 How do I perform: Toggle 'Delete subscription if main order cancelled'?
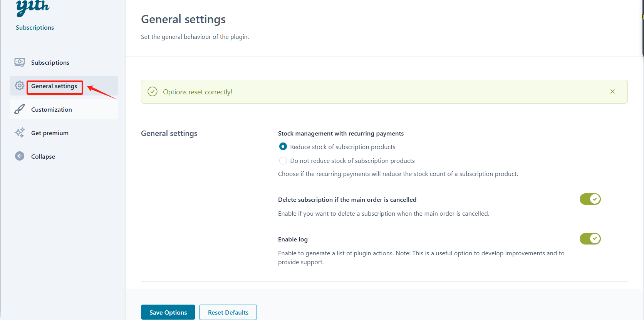(590, 199)
